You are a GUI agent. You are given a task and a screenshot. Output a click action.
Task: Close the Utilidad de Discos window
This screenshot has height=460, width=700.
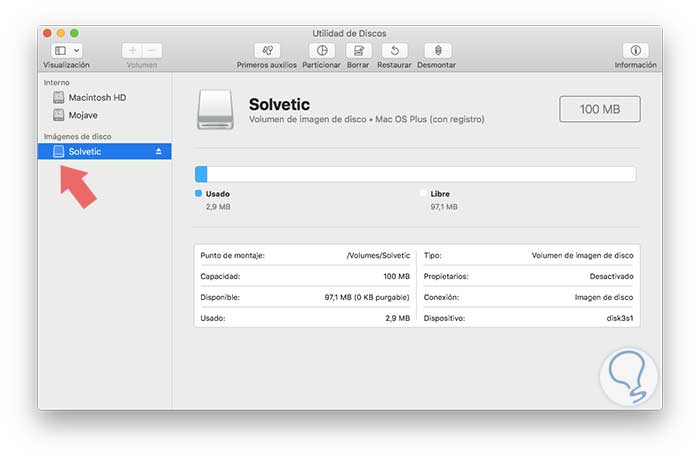(x=47, y=33)
